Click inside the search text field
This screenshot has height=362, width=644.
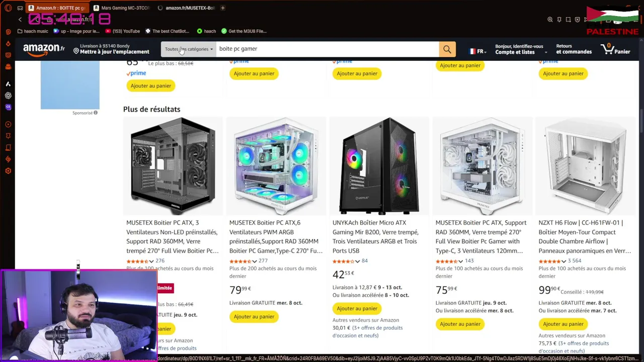pyautogui.click(x=327, y=49)
